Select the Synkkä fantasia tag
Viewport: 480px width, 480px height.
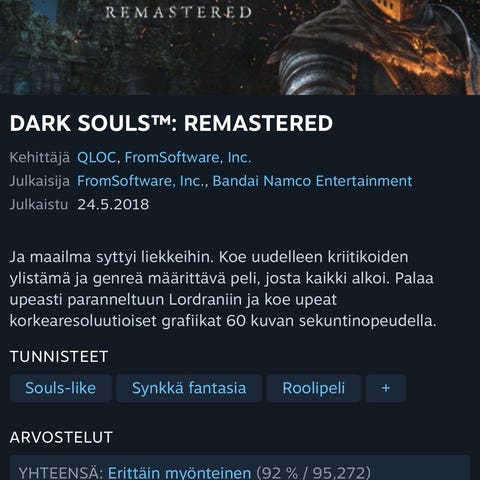click(x=189, y=388)
